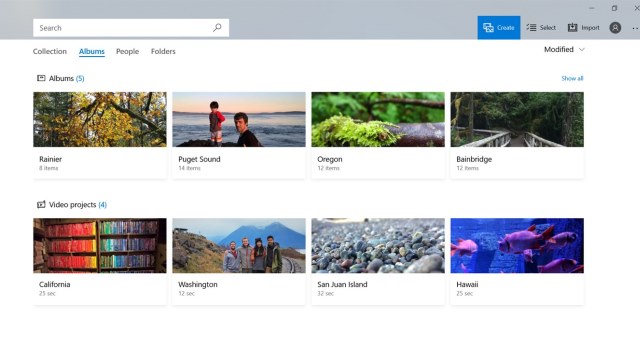Image resolution: width=640 pixels, height=360 pixels.
Task: Open the Folders tab
Action: tap(163, 51)
